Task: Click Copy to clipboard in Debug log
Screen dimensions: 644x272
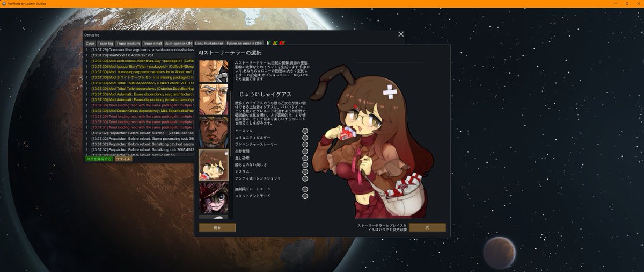Action: pyautogui.click(x=209, y=44)
